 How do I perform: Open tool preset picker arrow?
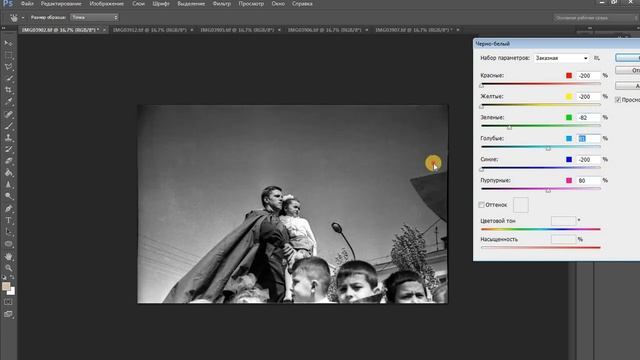point(23,18)
